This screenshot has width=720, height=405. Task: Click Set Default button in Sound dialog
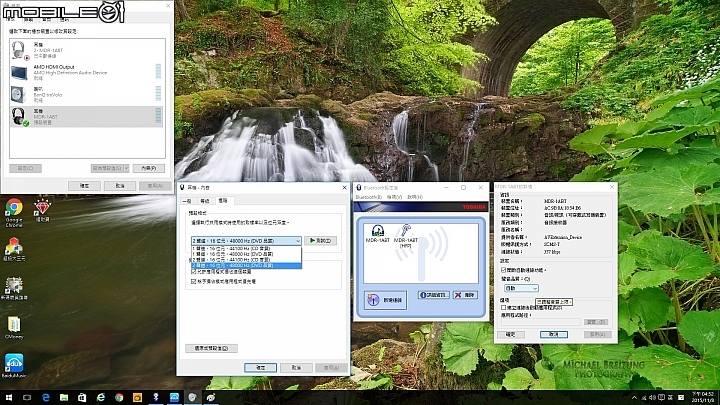[107, 169]
